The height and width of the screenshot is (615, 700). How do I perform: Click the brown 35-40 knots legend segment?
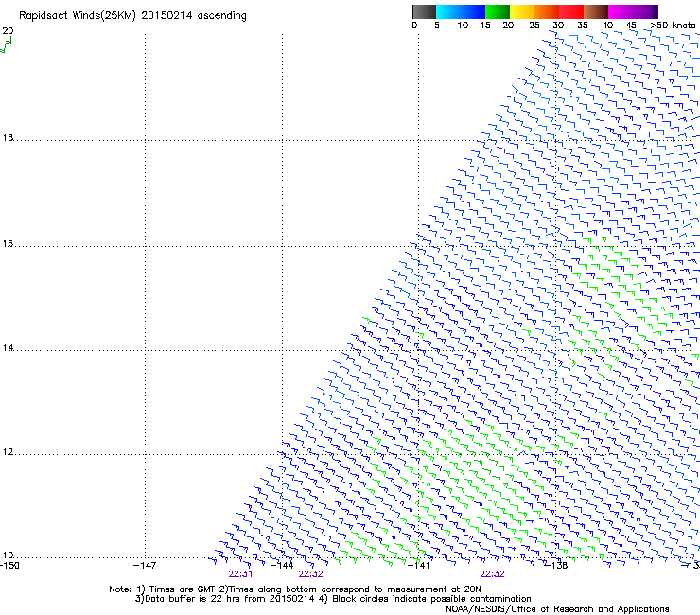click(x=596, y=11)
